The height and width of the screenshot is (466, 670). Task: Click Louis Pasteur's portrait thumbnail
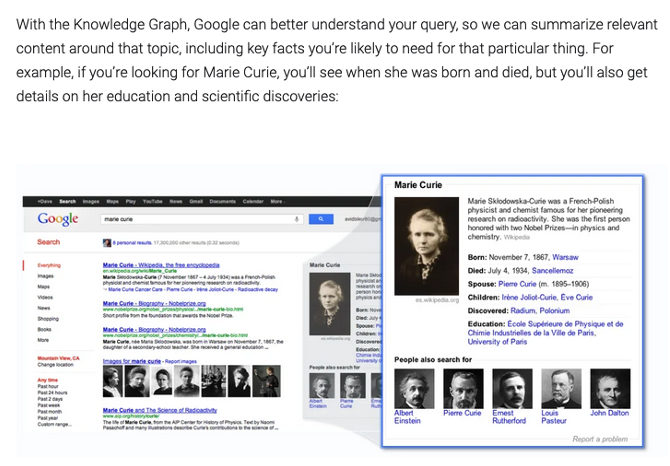[x=560, y=388]
